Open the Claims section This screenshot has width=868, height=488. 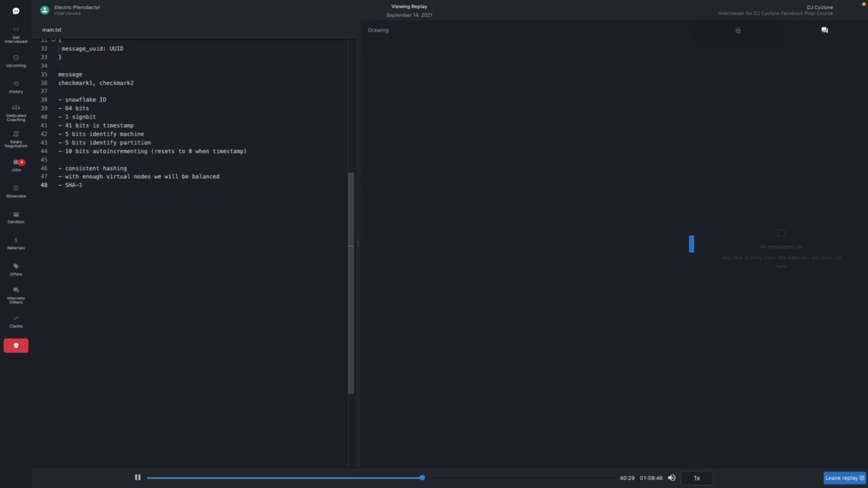tap(16, 322)
